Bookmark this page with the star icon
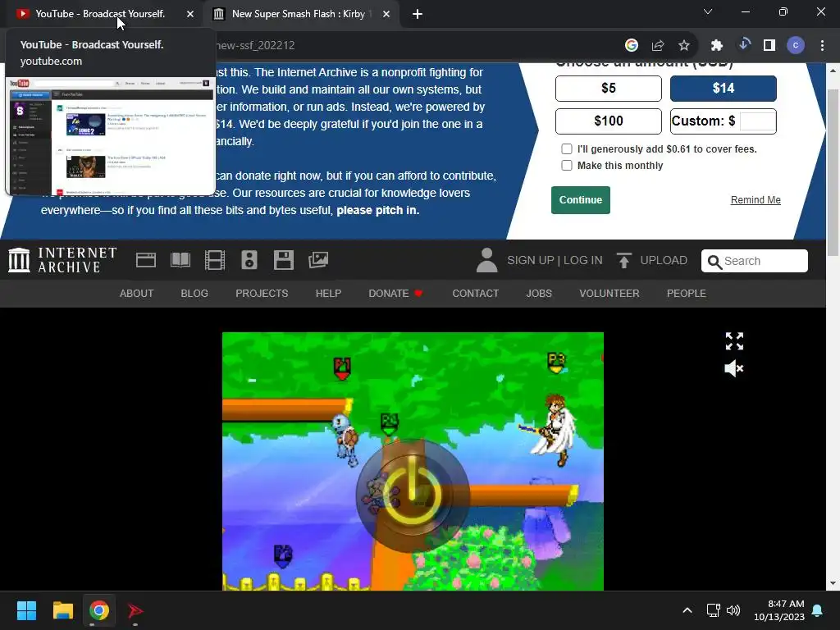The image size is (840, 630). pyautogui.click(x=684, y=46)
